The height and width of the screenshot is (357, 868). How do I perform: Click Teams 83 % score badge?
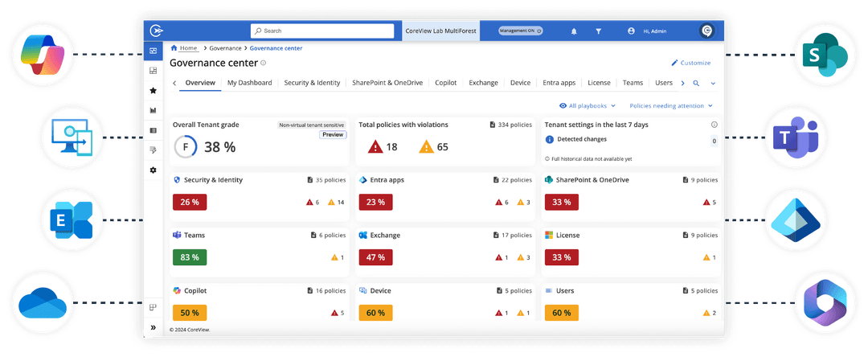click(x=190, y=257)
